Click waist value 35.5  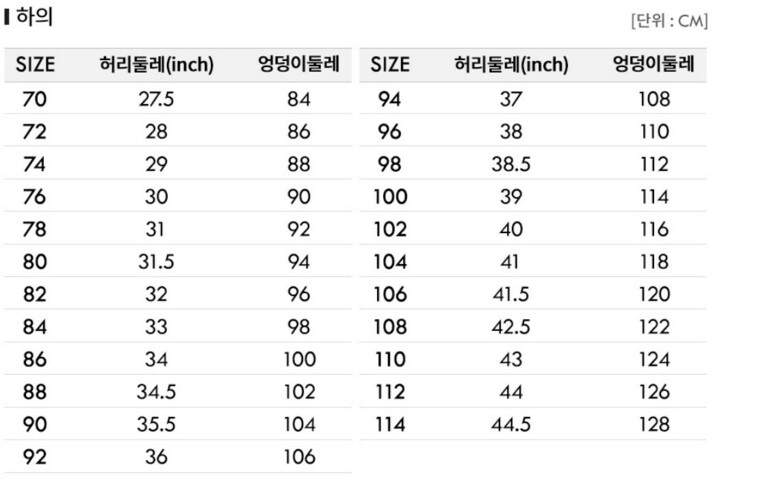pyautogui.click(x=157, y=424)
